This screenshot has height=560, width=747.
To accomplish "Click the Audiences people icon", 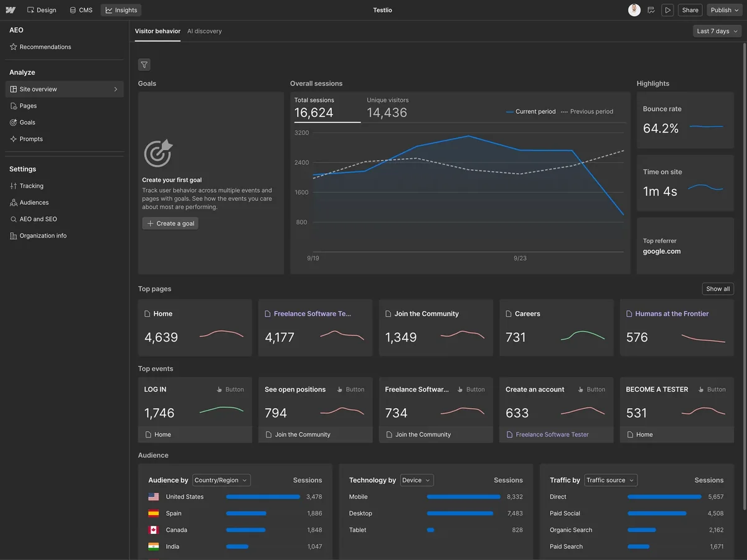I will tap(14, 202).
